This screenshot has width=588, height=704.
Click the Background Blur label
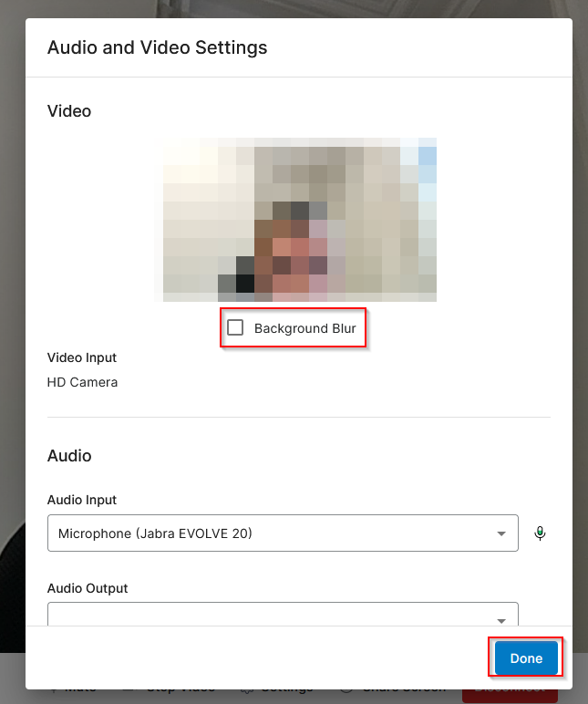(x=305, y=328)
